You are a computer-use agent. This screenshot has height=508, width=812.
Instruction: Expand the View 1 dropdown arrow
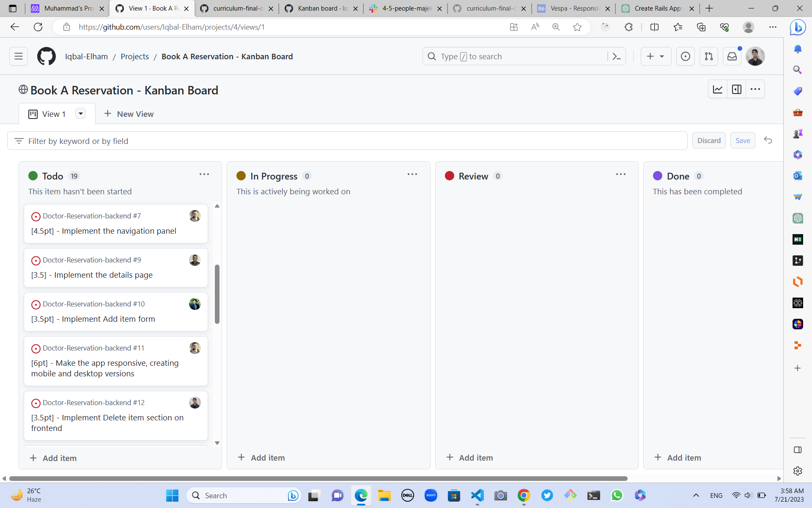[x=80, y=113]
